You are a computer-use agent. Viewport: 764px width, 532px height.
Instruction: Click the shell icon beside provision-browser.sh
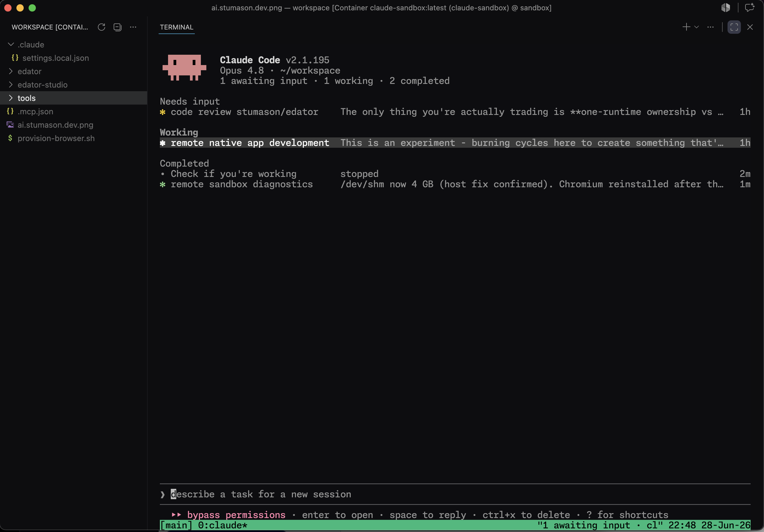point(10,138)
